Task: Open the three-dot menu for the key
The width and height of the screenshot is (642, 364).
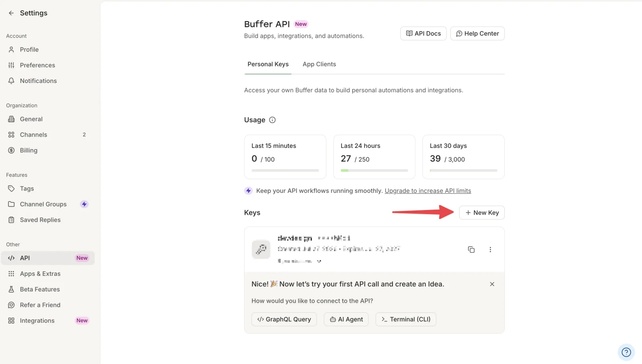Action: point(490,249)
